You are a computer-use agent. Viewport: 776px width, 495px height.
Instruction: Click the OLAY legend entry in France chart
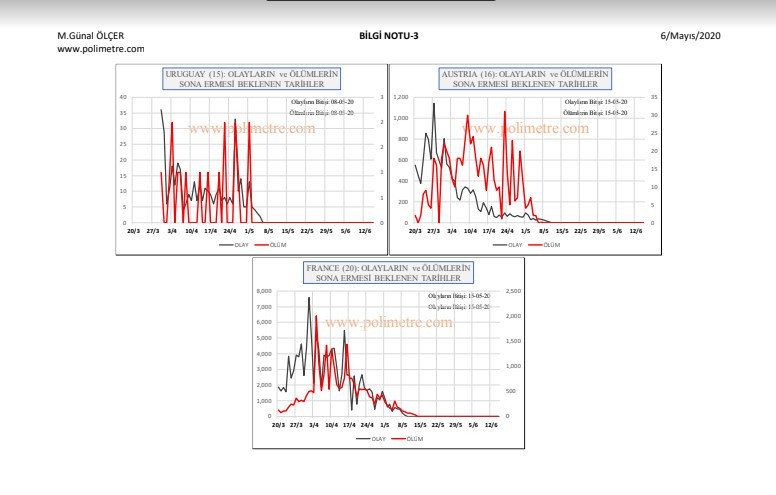(x=372, y=438)
